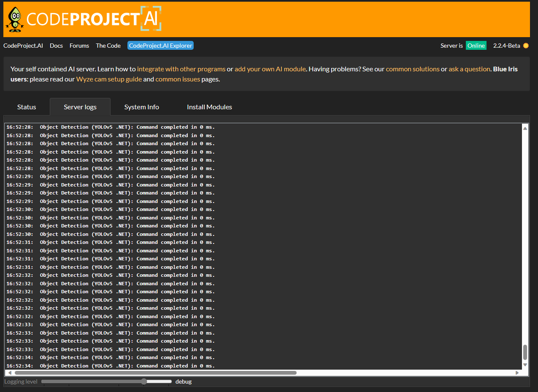Follow the 'integrate with other programs' link

(x=181, y=69)
